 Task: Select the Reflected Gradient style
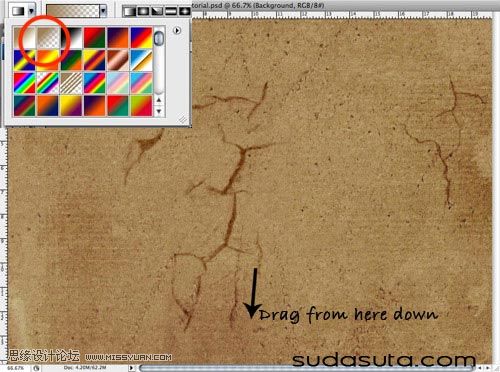170,11
